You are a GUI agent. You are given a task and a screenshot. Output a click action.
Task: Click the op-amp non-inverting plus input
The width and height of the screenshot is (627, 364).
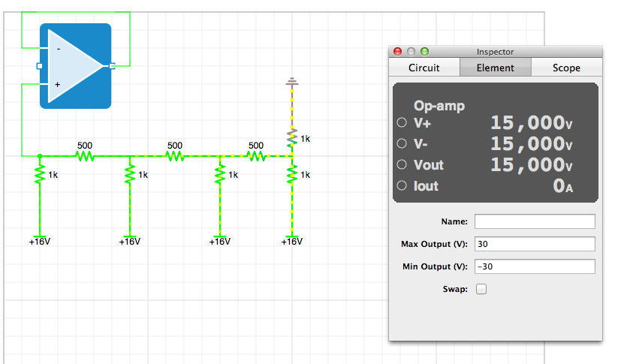58,84
